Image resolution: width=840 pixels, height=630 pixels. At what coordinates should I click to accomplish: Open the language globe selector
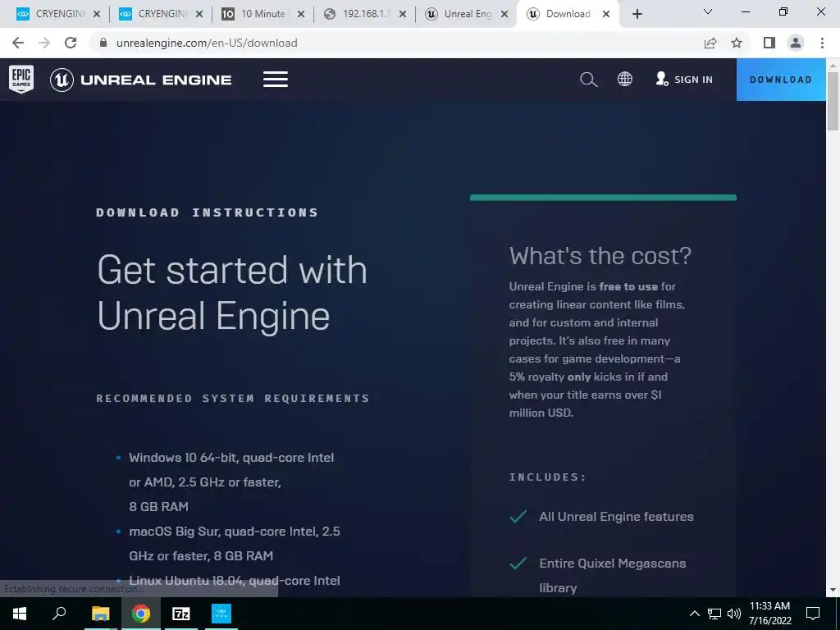[624, 80]
